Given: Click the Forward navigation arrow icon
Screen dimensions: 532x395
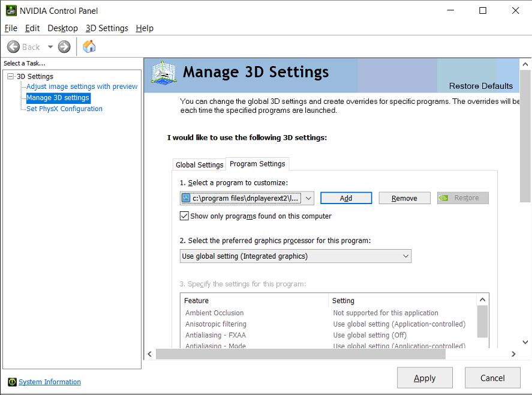Looking at the screenshot, I should click(x=64, y=46).
